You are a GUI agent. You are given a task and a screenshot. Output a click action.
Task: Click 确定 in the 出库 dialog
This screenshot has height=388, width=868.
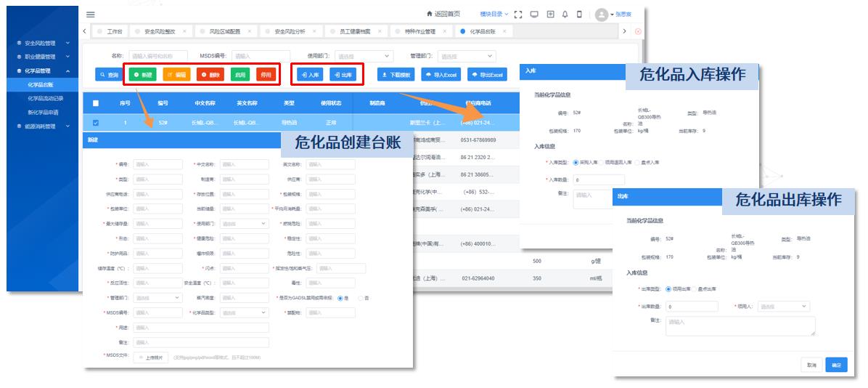click(836, 365)
